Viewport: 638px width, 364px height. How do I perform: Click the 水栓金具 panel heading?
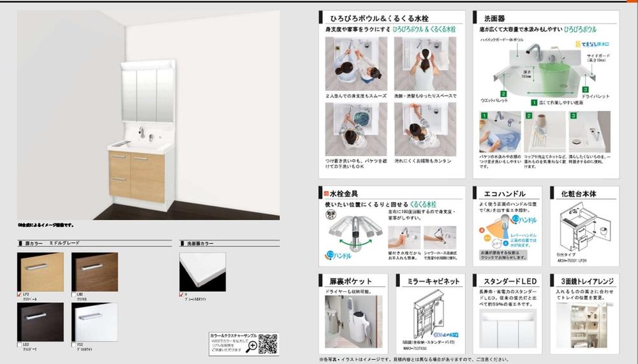click(x=345, y=193)
